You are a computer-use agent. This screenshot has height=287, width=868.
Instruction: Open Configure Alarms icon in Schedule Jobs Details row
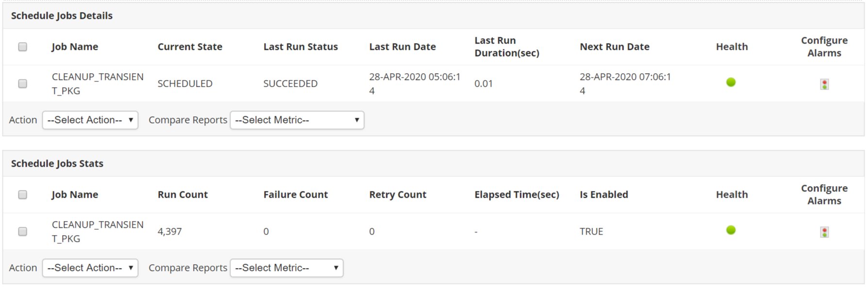click(824, 84)
